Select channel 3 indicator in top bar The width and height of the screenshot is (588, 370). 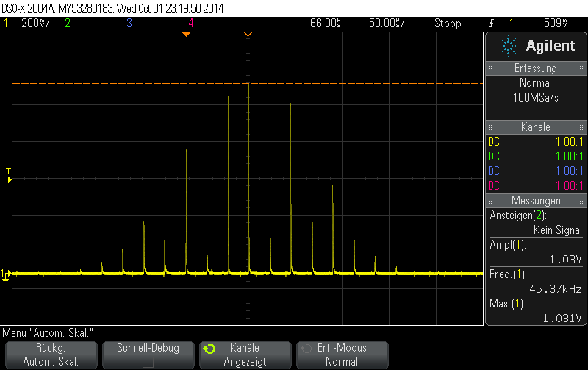click(x=129, y=24)
